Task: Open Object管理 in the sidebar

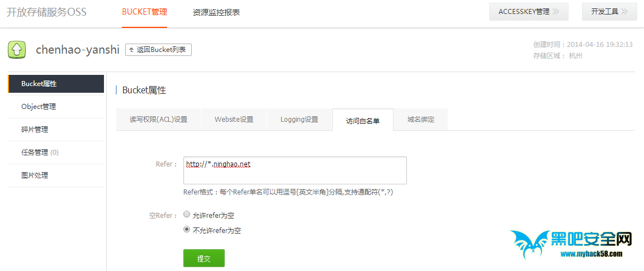Action: coord(56,107)
